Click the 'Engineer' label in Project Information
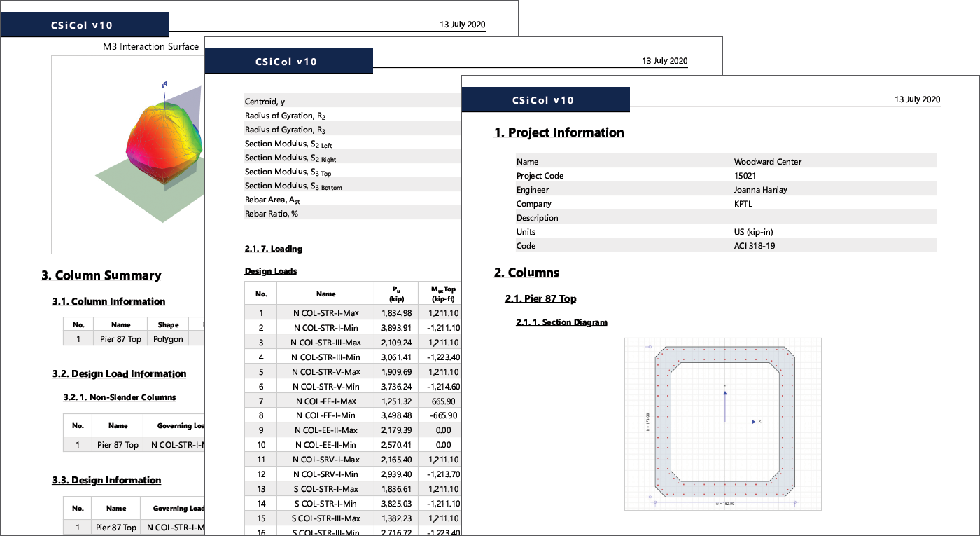 pyautogui.click(x=532, y=190)
